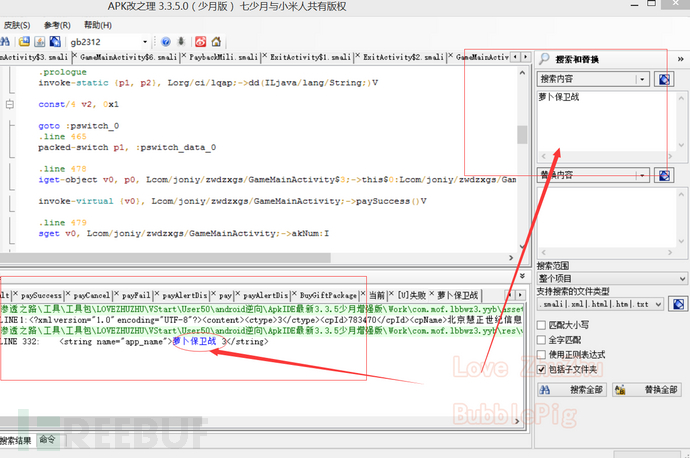The width and height of the screenshot is (690, 458).
Task: Collapse the bottom output pane double chevron
Action: (x=522, y=276)
